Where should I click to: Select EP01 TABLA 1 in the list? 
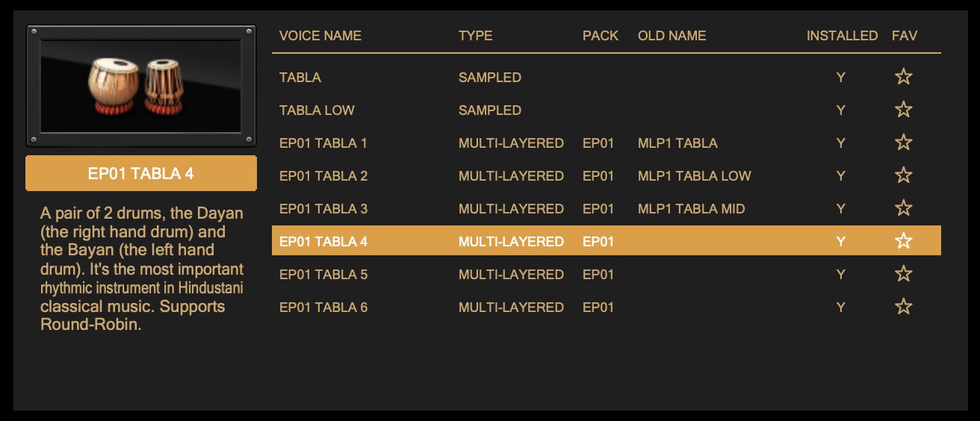pos(323,143)
